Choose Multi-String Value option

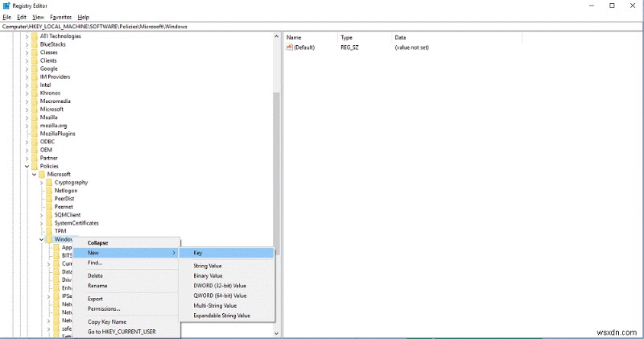coord(227,305)
